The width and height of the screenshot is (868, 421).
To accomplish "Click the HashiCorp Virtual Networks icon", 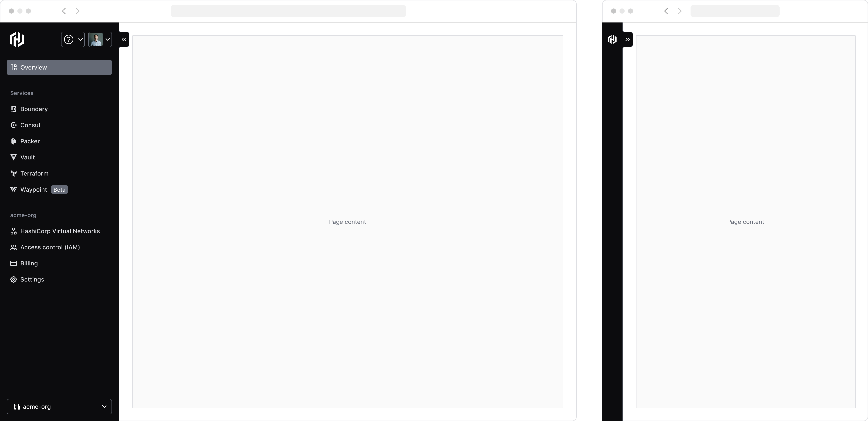I will 13,231.
